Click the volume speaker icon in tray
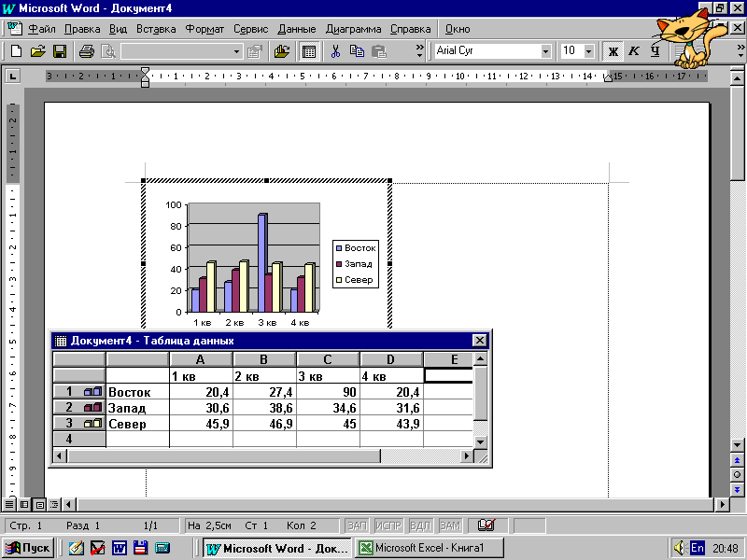Viewport: 747px width, 560px height. click(680, 548)
